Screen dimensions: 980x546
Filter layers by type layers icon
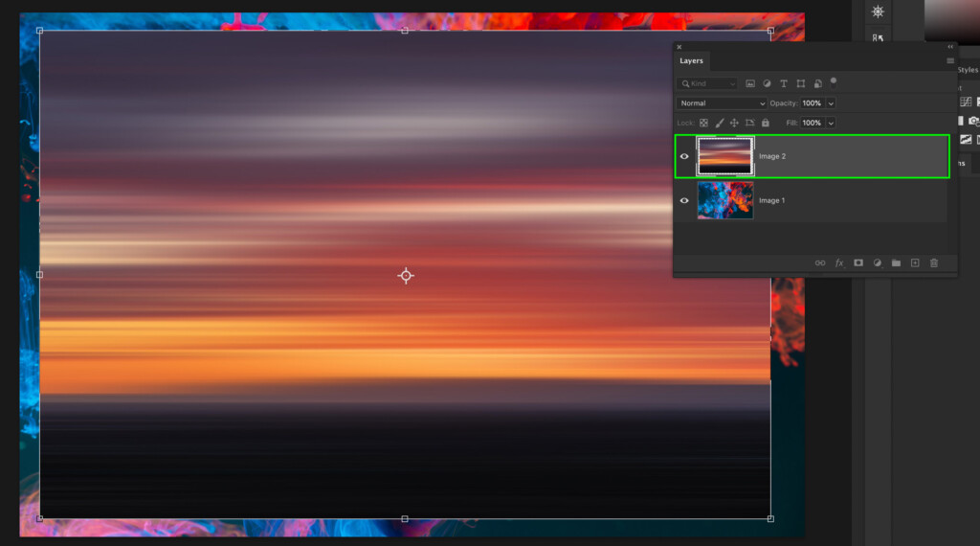click(783, 83)
